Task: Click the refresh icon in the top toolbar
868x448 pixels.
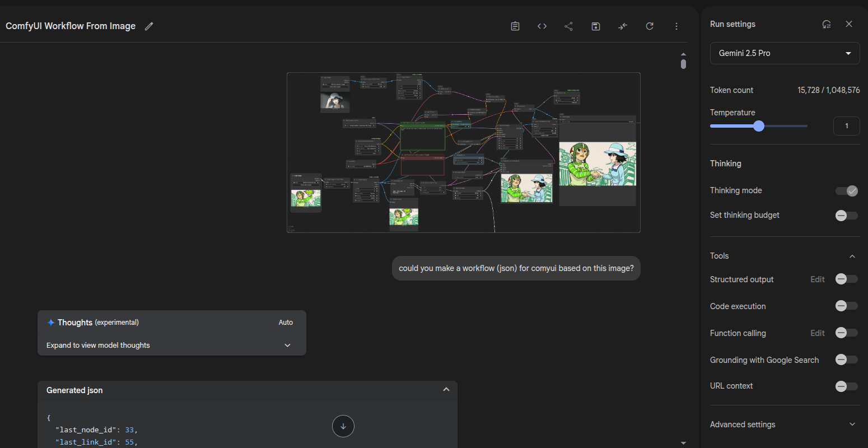Action: [650, 26]
